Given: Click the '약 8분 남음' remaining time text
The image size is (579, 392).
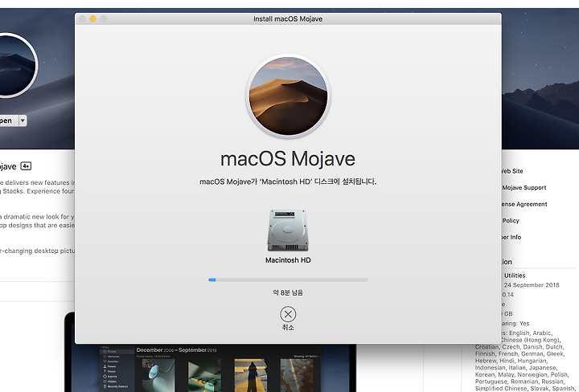Looking at the screenshot, I should pyautogui.click(x=288, y=292).
